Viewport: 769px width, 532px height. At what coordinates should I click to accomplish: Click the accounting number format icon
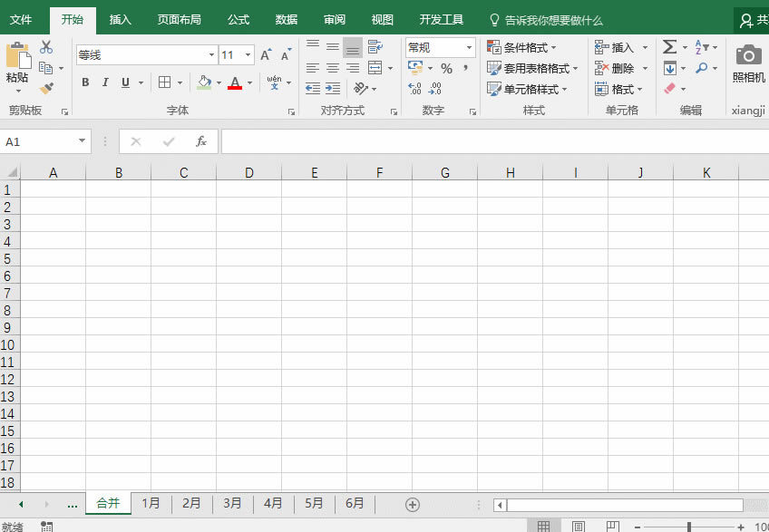click(x=415, y=67)
